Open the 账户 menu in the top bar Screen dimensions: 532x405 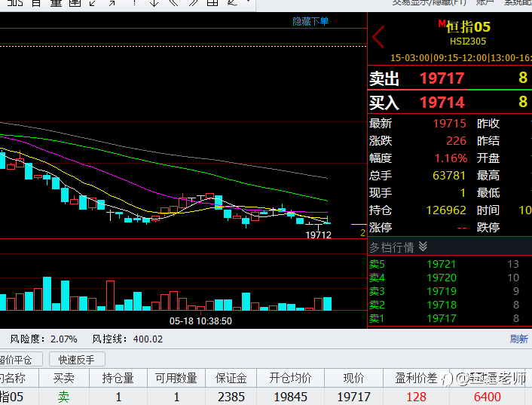pyautogui.click(x=485, y=3)
